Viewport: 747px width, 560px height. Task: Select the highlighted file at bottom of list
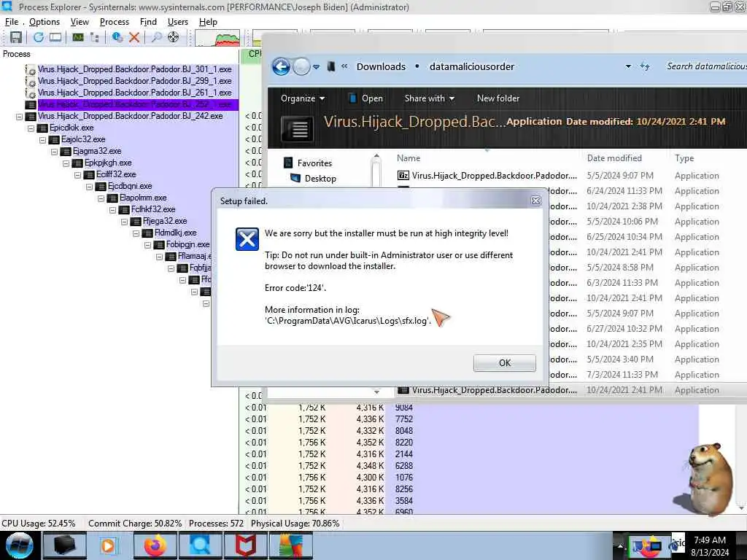point(558,390)
